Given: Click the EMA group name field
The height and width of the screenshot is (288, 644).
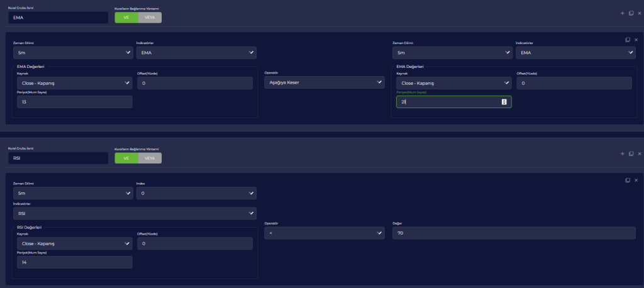Looking at the screenshot, I should [x=58, y=18].
